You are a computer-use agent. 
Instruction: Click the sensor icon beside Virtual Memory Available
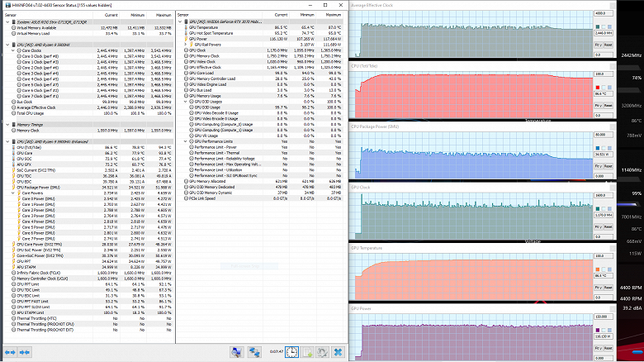13,28
